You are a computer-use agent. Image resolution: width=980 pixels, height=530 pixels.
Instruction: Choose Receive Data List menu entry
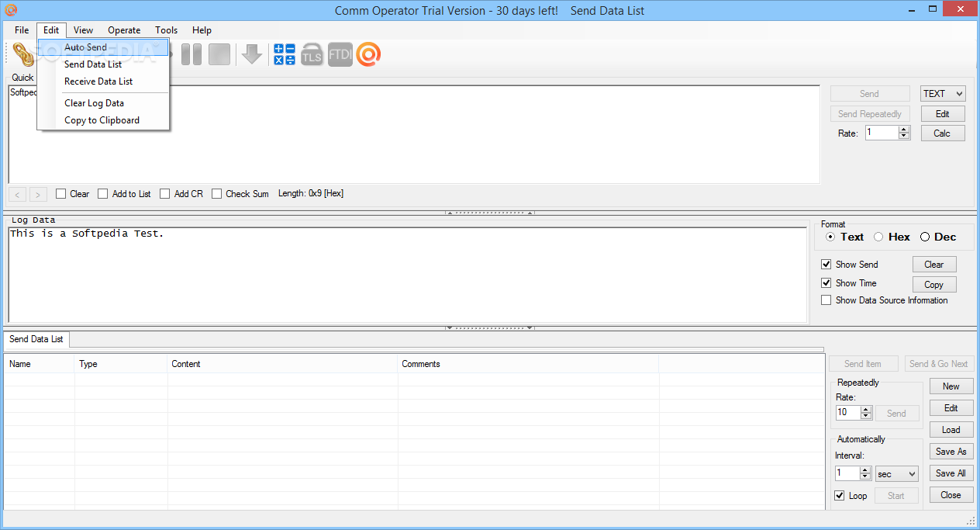pyautogui.click(x=103, y=81)
